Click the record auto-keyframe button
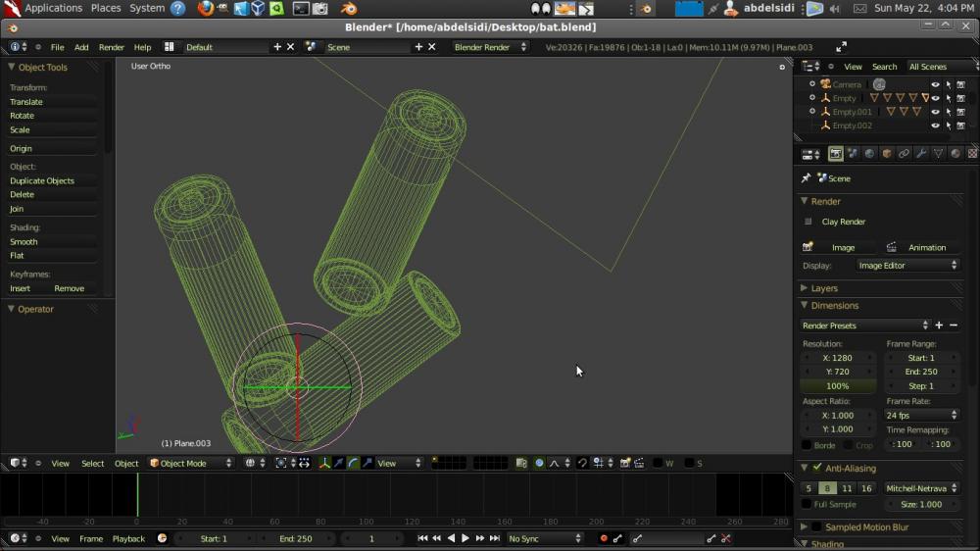This screenshot has width=980, height=551. [x=604, y=538]
